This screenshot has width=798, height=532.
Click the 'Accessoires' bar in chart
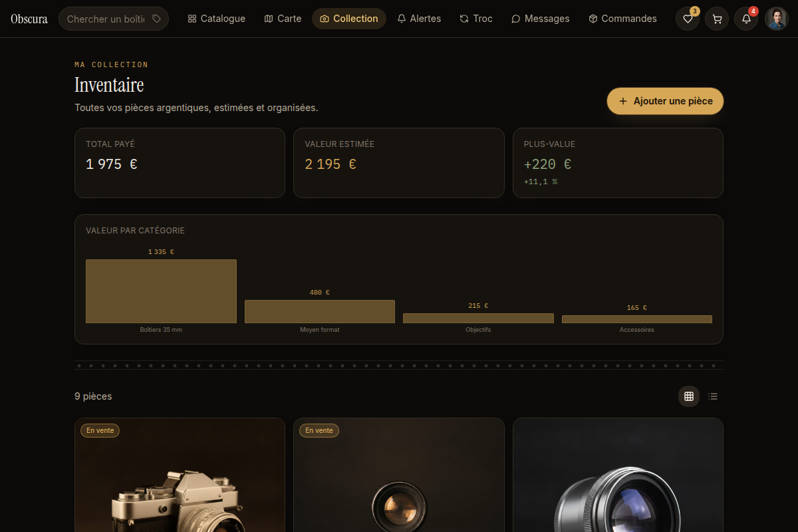pyautogui.click(x=637, y=319)
